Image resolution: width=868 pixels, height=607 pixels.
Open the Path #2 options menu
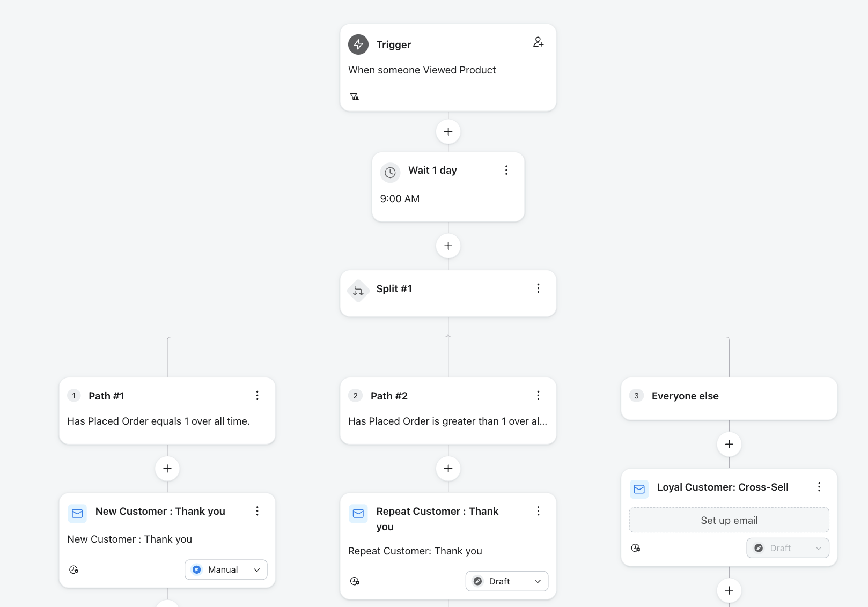point(538,396)
